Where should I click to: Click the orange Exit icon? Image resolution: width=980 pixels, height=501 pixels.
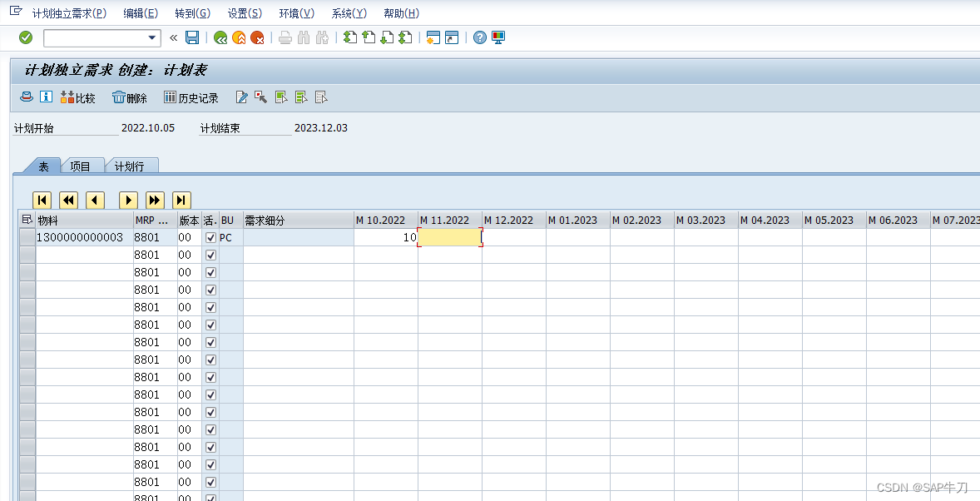(x=239, y=38)
